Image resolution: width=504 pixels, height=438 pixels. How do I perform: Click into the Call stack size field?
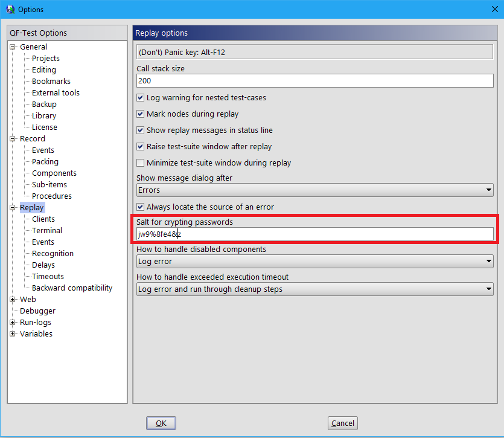pyautogui.click(x=314, y=81)
